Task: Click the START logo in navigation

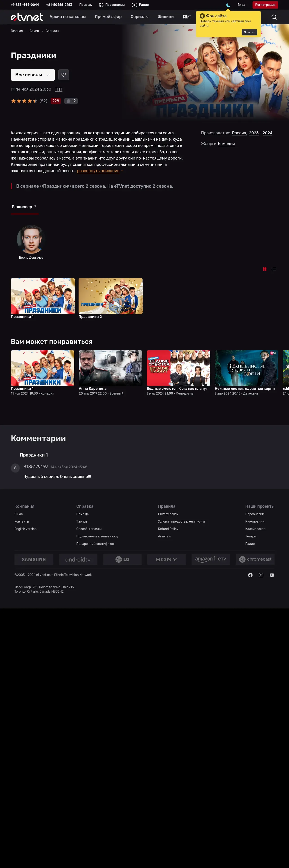Action: 187,17
